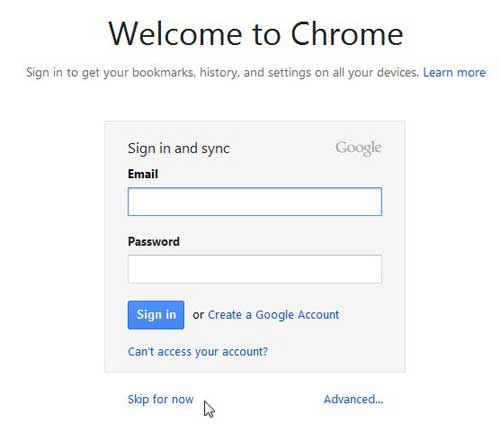The width and height of the screenshot is (500, 442).
Task: Click the word sync in the card title
Action: pos(215,149)
